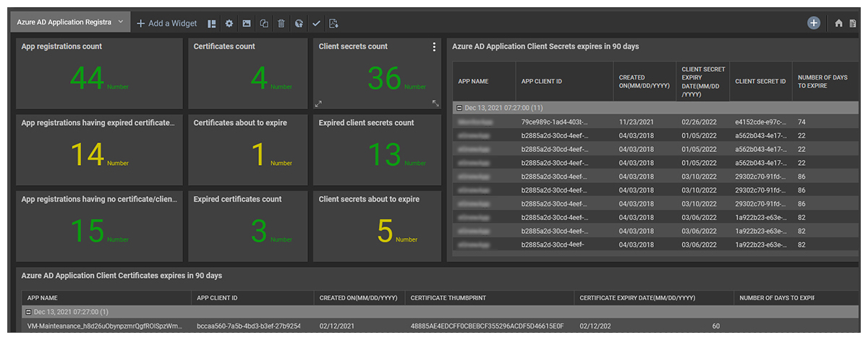Collapse the Dec 13, 2021 07:27:00 (11) group
Screen dimensions: 868x340
(459, 108)
